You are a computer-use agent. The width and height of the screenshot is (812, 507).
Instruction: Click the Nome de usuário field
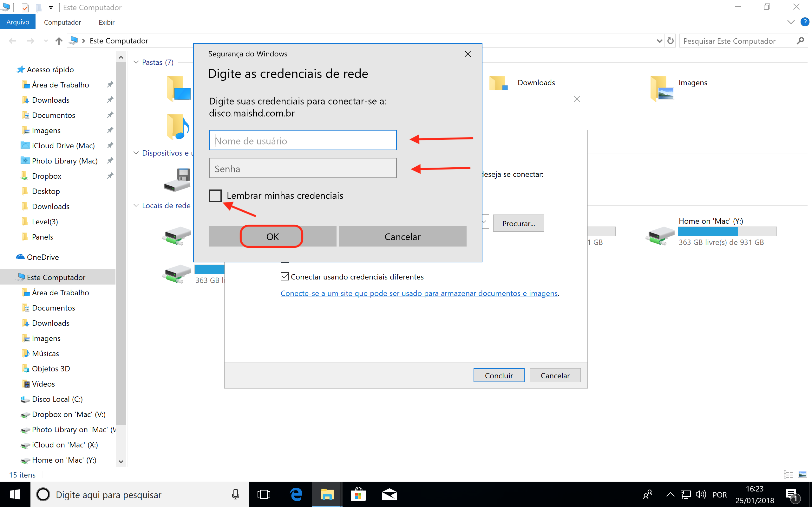coord(302,140)
